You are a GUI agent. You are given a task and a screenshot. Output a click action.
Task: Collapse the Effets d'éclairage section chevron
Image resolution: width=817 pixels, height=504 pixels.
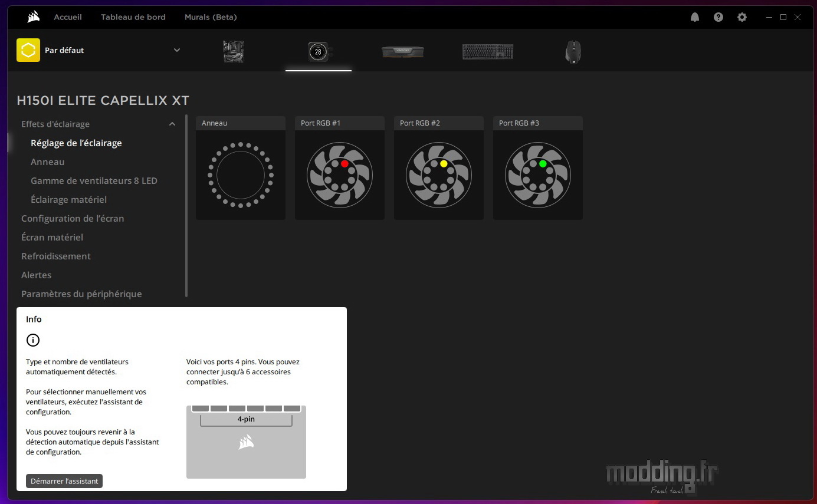172,124
